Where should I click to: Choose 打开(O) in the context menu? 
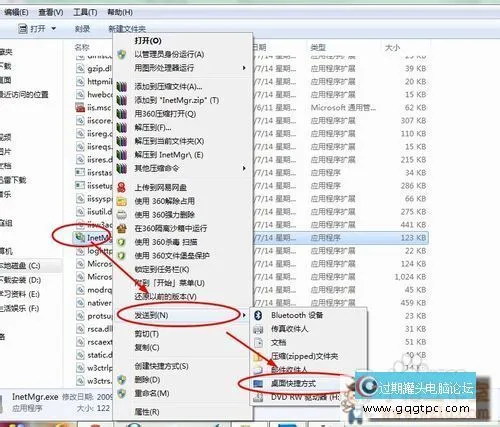[x=148, y=41]
